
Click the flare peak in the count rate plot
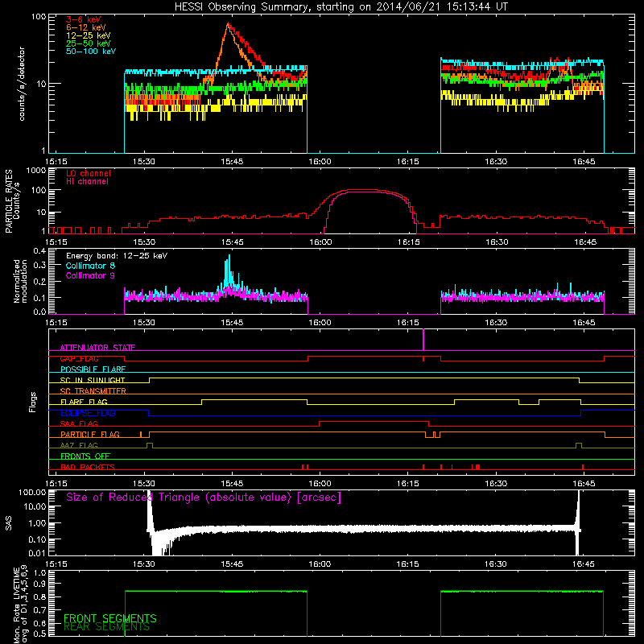[x=229, y=25]
